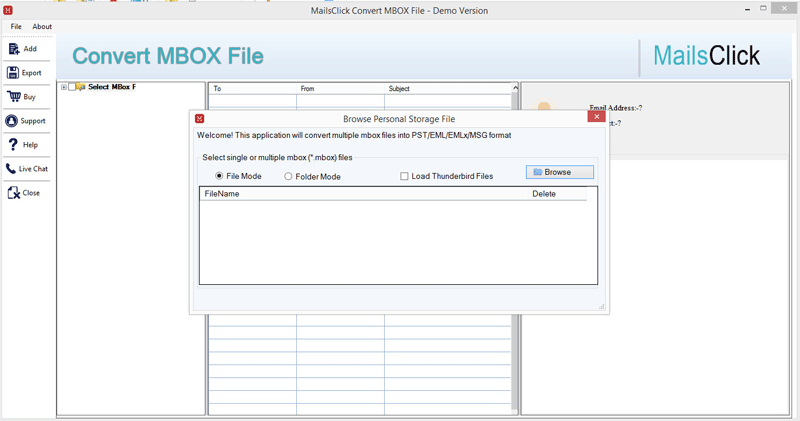
Task: Click the email list scroll up arrow
Action: [515, 88]
